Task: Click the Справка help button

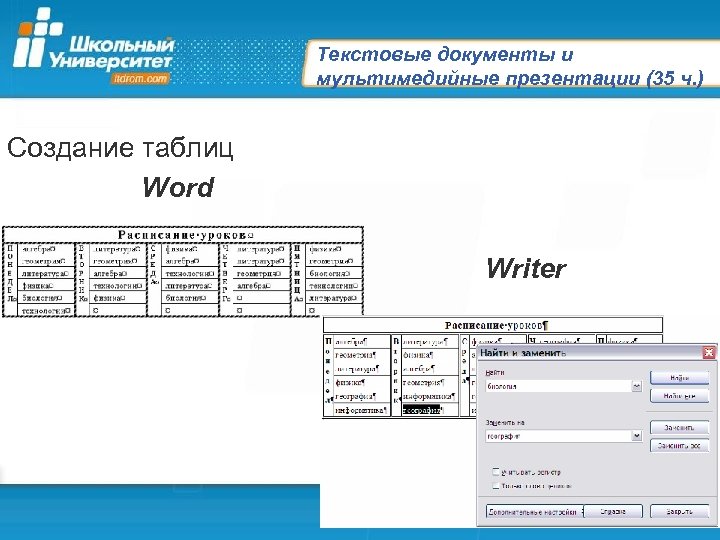Action: point(613,511)
